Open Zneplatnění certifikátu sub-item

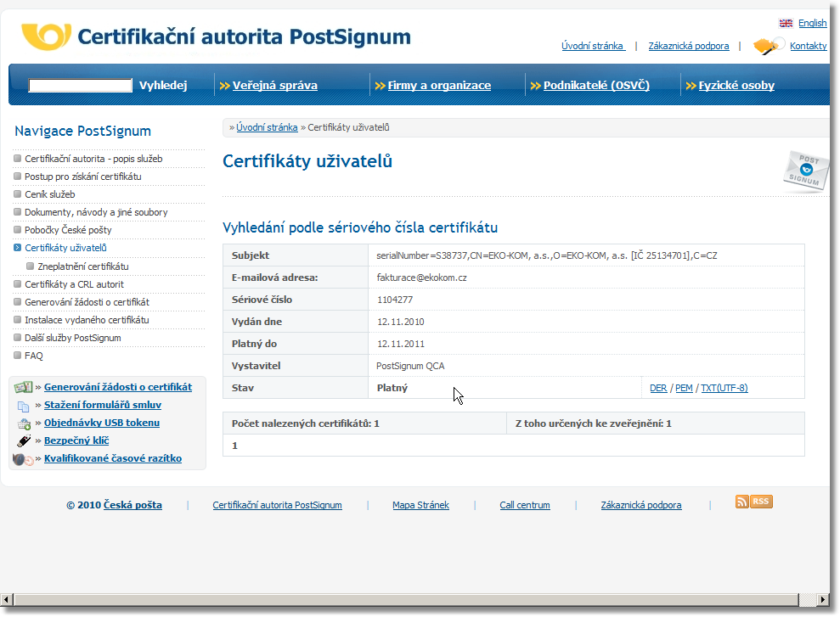tap(83, 266)
